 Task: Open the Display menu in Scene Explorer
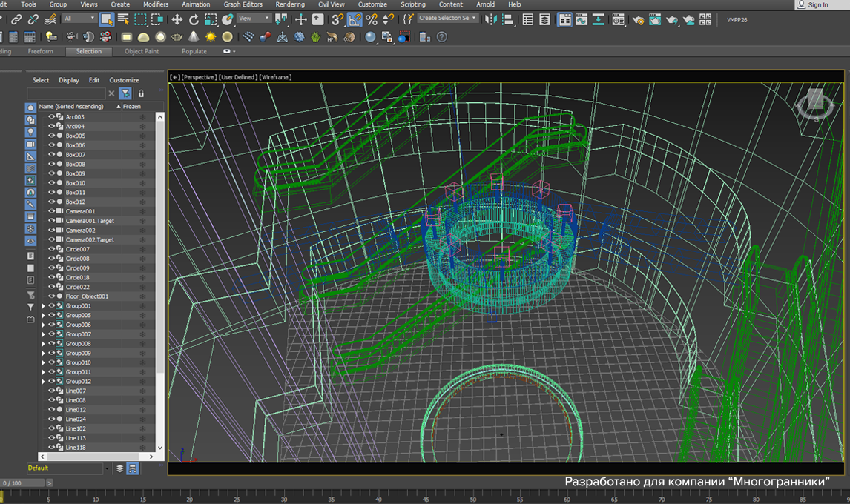coord(69,80)
